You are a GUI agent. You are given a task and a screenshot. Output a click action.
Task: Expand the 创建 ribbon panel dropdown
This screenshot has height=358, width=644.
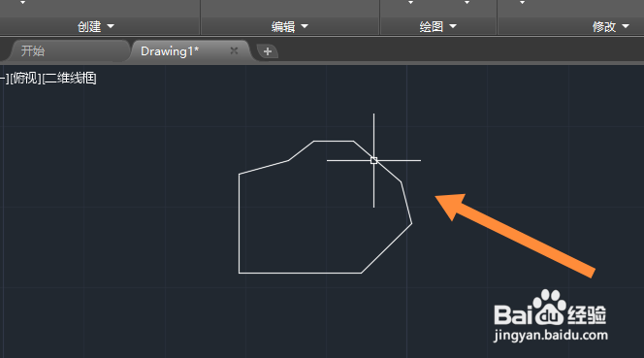(95, 27)
